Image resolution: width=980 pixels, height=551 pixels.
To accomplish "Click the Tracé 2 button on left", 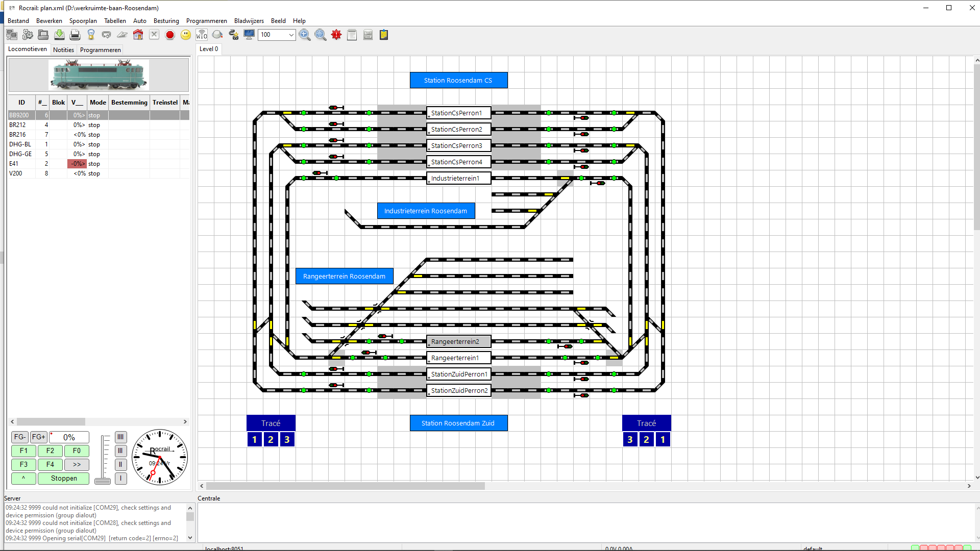I will click(x=271, y=440).
